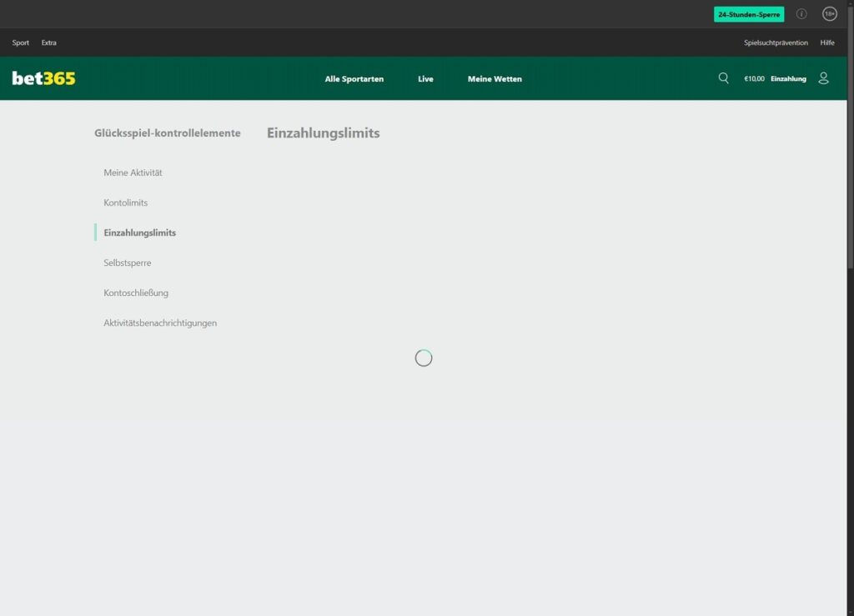Image resolution: width=854 pixels, height=616 pixels.
Task: Open Aktivitätsbenachrichtigungen sidebar item
Action: point(160,323)
